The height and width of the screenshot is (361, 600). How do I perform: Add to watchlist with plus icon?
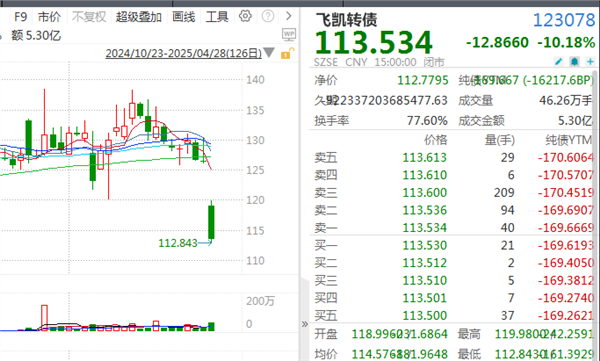tap(590, 61)
